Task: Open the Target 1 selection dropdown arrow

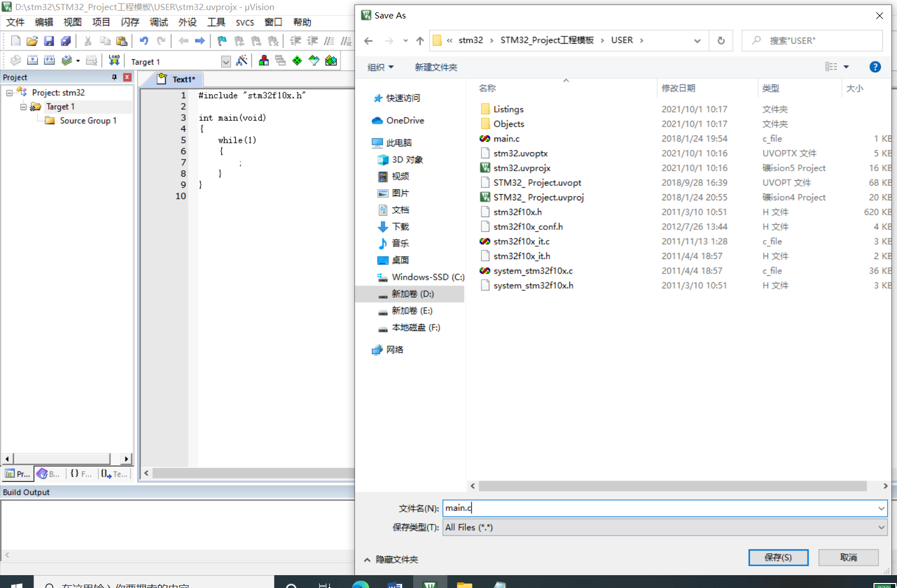Action: [226, 62]
